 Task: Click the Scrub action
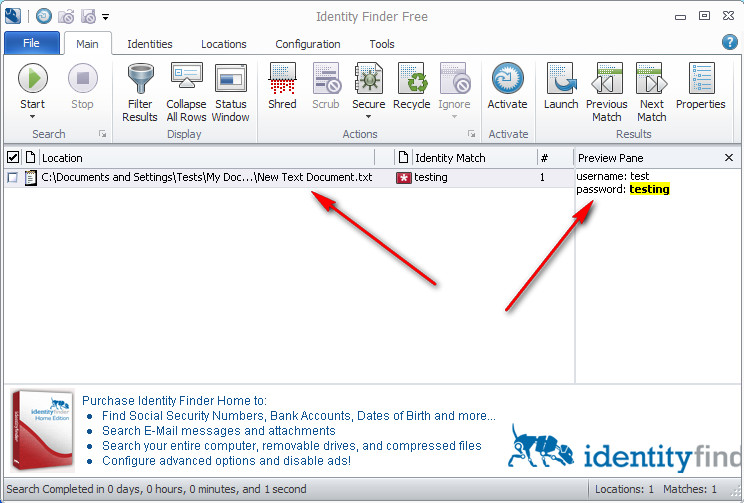pyautogui.click(x=326, y=86)
